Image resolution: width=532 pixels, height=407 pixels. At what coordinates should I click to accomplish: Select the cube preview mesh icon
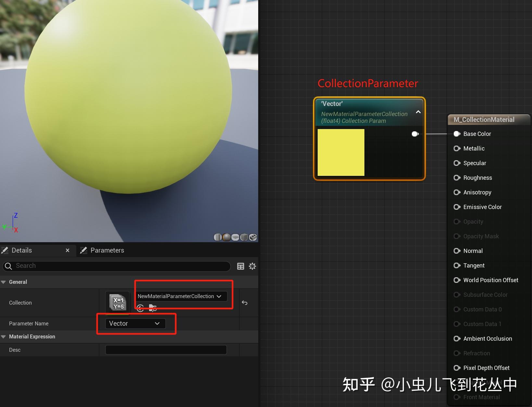point(244,237)
